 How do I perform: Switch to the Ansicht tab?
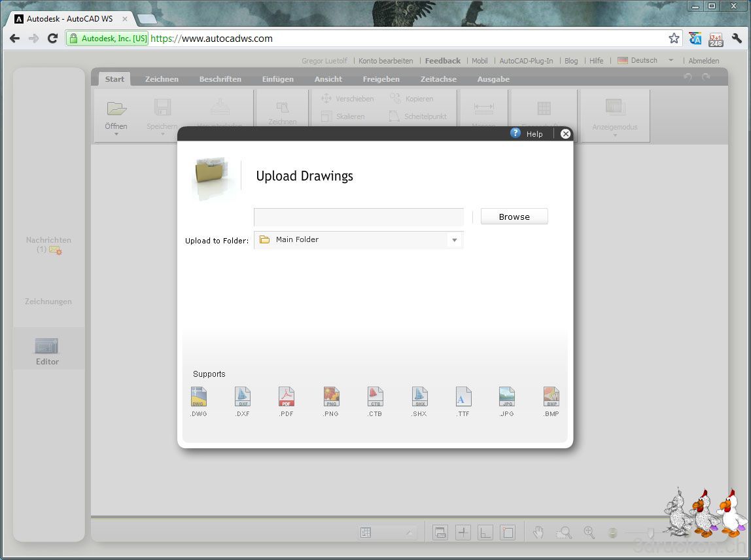coord(328,79)
